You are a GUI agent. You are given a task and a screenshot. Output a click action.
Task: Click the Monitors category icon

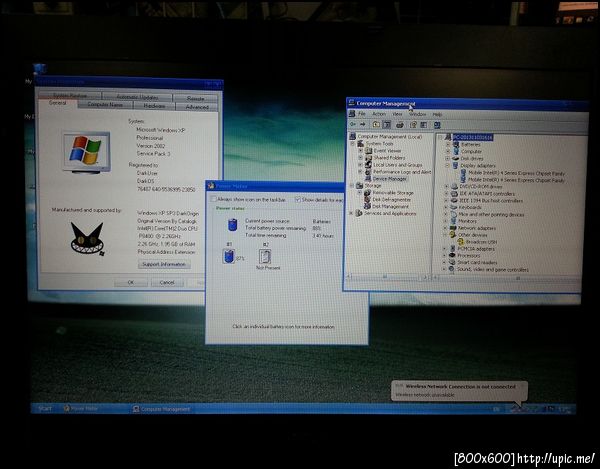tap(454, 221)
